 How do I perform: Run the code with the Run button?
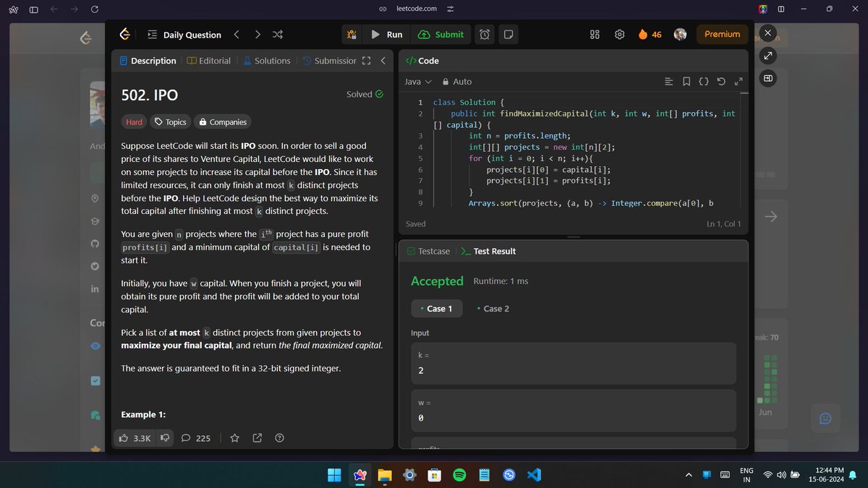387,34
